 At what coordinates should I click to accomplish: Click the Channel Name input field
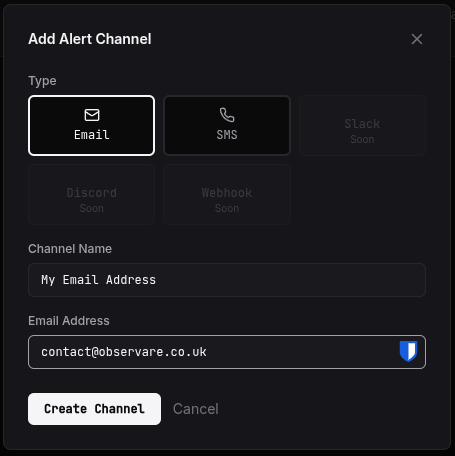(227, 280)
